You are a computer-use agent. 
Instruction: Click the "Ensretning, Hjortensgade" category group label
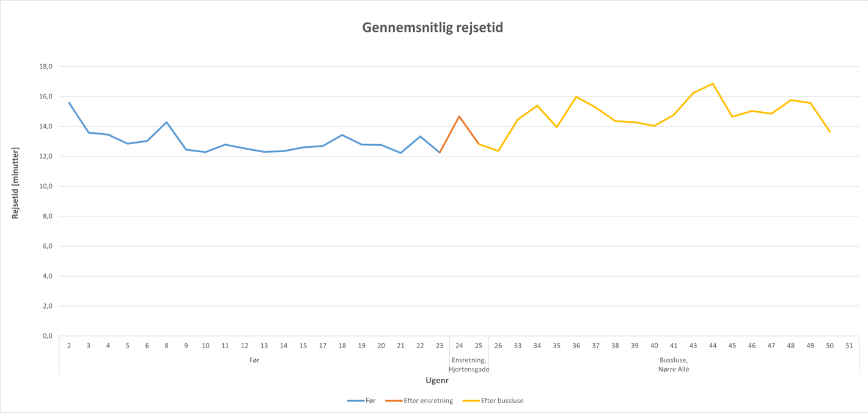(469, 365)
